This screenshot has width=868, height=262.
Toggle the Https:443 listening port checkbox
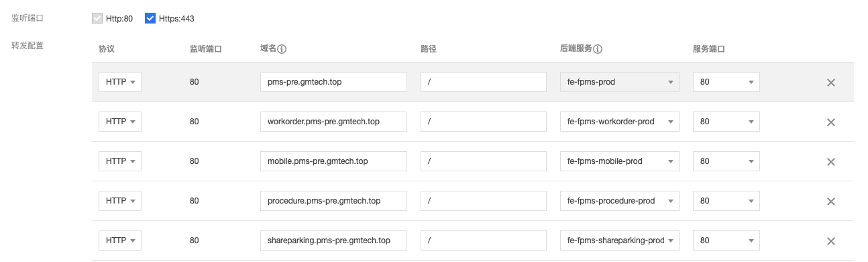coord(150,18)
